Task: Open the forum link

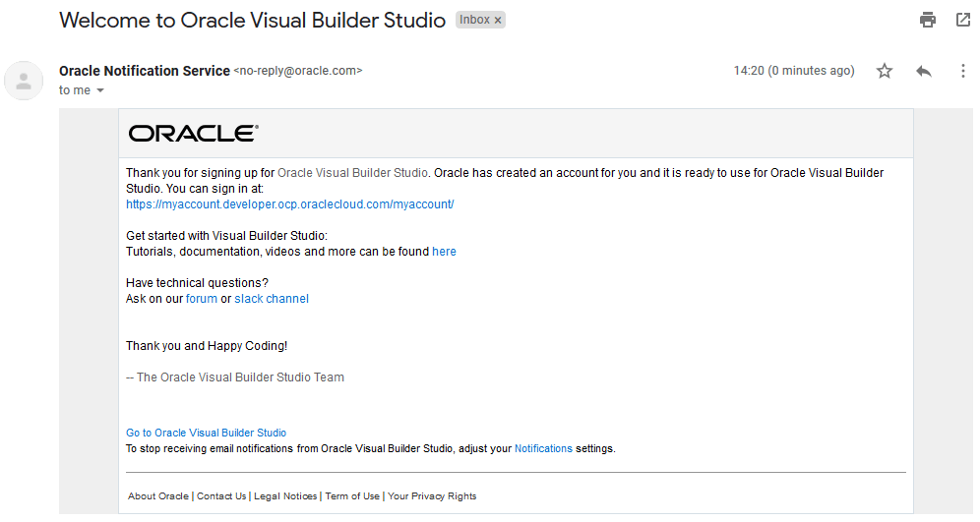Action: (x=202, y=299)
